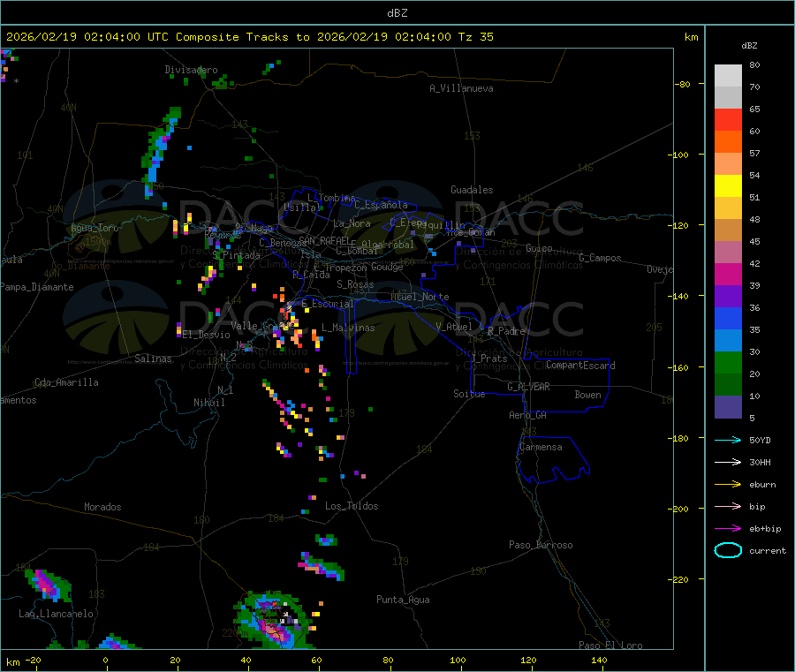Click the Composite Tracks timestamp header text
This screenshot has width=795, height=672.
249,37
